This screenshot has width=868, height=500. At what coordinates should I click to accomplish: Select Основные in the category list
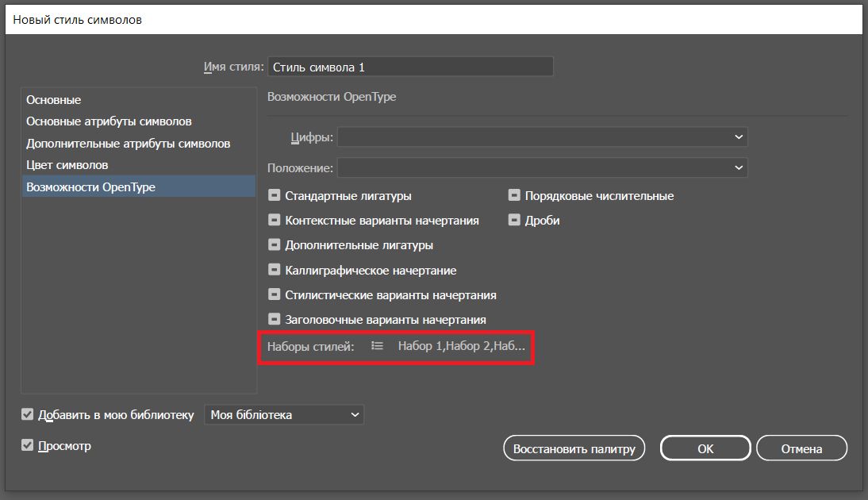(x=54, y=100)
